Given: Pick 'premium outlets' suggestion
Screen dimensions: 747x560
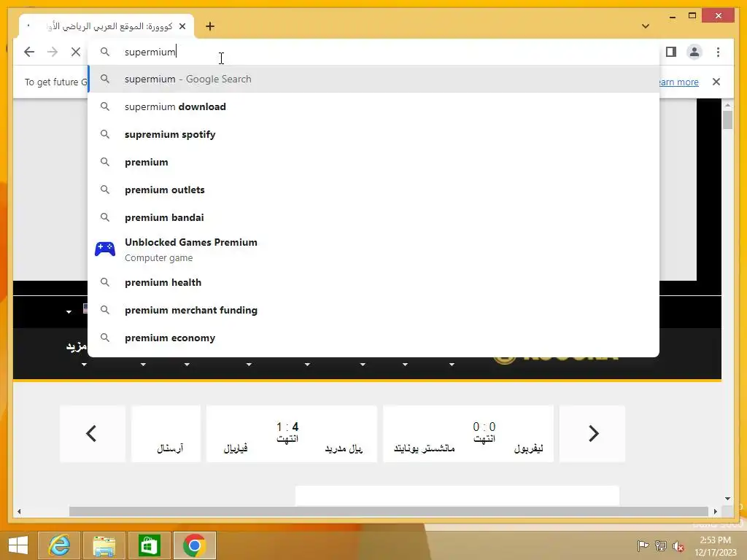Looking at the screenshot, I should point(374,190).
